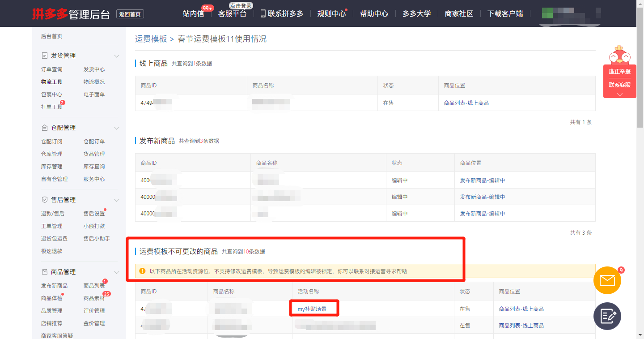Viewport: 644px width, 339px height.
Task: Open 仓库管理 in sidebar
Action: point(52,154)
